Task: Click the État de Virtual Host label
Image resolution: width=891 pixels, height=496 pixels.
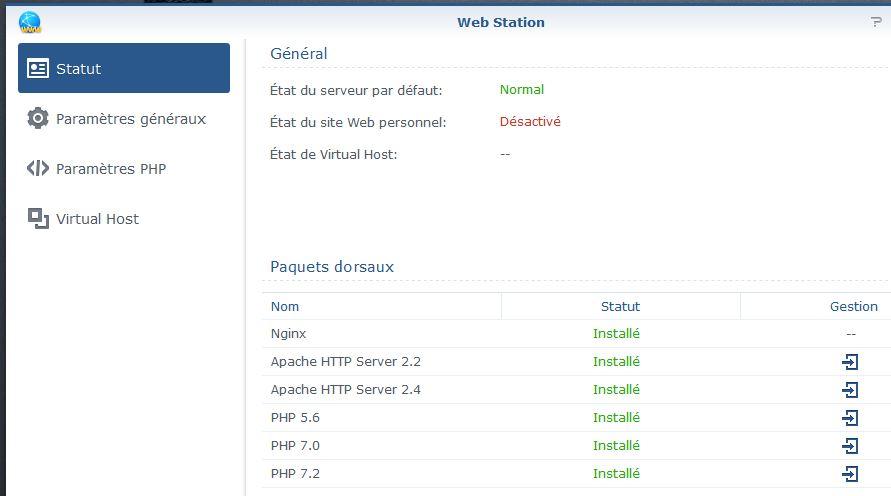Action: pos(333,154)
